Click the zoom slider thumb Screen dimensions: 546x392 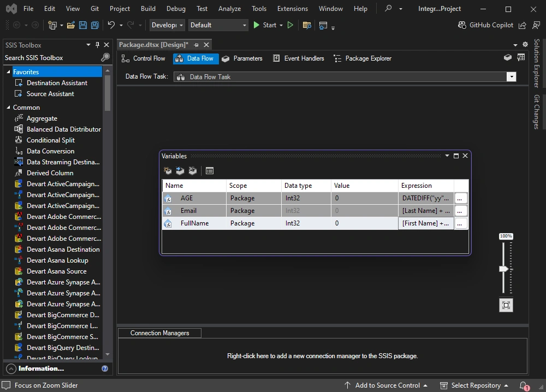click(503, 269)
